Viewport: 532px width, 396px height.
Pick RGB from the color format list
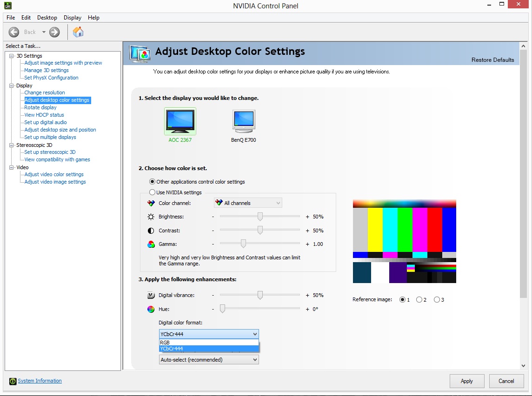209,343
